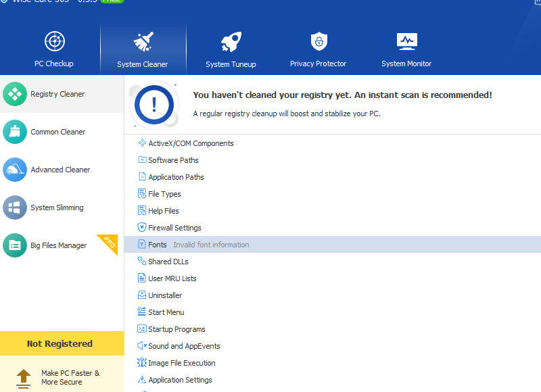
Task: Select the Shared DLLs row
Action: pyautogui.click(x=333, y=262)
